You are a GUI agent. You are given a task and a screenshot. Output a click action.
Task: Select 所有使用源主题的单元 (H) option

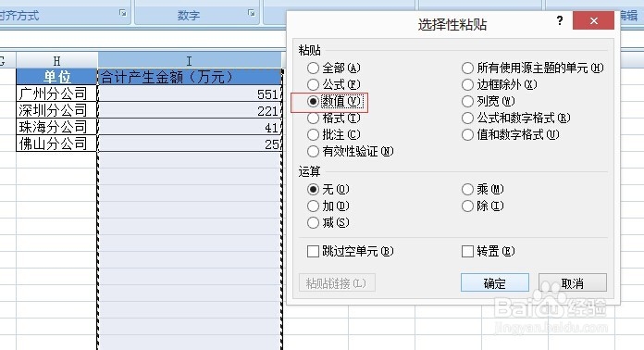[x=533, y=68]
